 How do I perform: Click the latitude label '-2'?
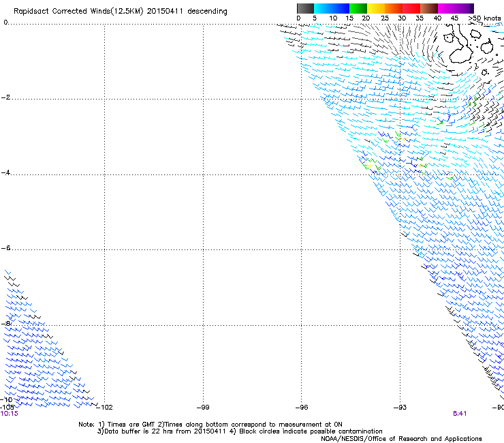[5, 97]
